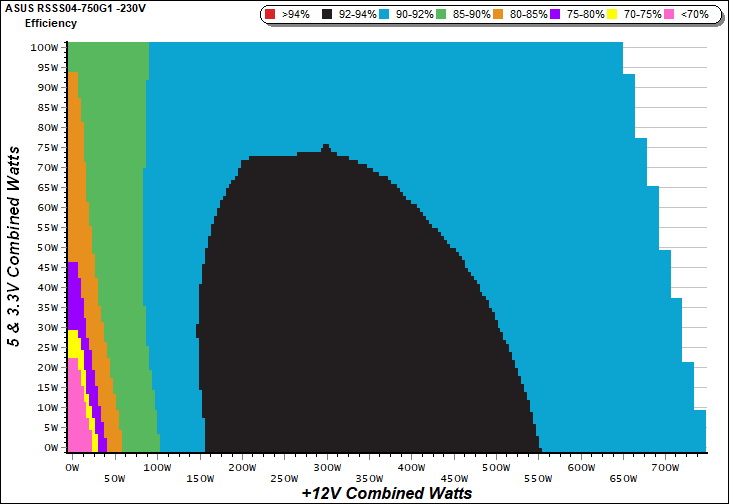Click the black 92-94% legend swatch

(x=327, y=15)
